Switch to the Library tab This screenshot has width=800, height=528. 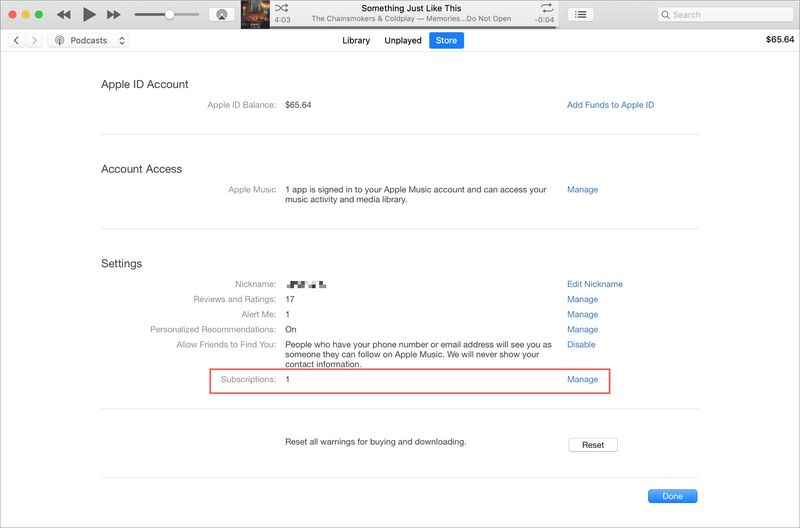(x=356, y=40)
